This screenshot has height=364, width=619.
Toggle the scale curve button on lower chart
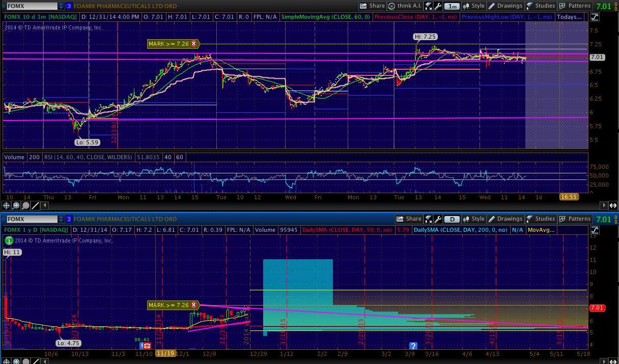point(595,230)
